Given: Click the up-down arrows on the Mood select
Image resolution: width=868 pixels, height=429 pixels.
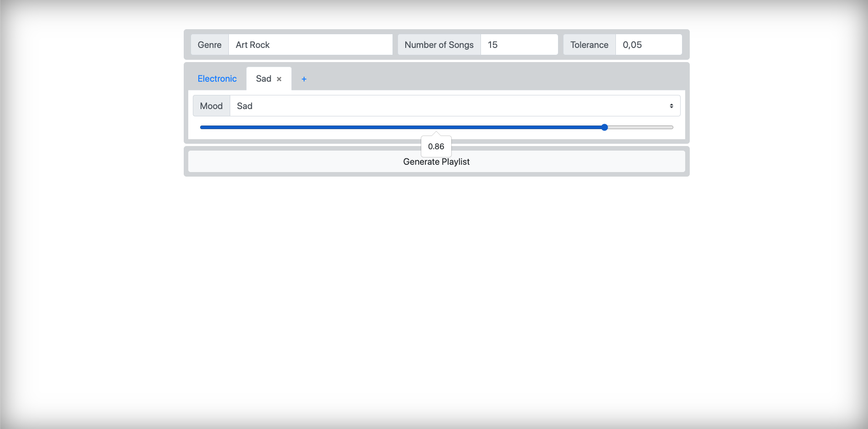Looking at the screenshot, I should coord(671,106).
